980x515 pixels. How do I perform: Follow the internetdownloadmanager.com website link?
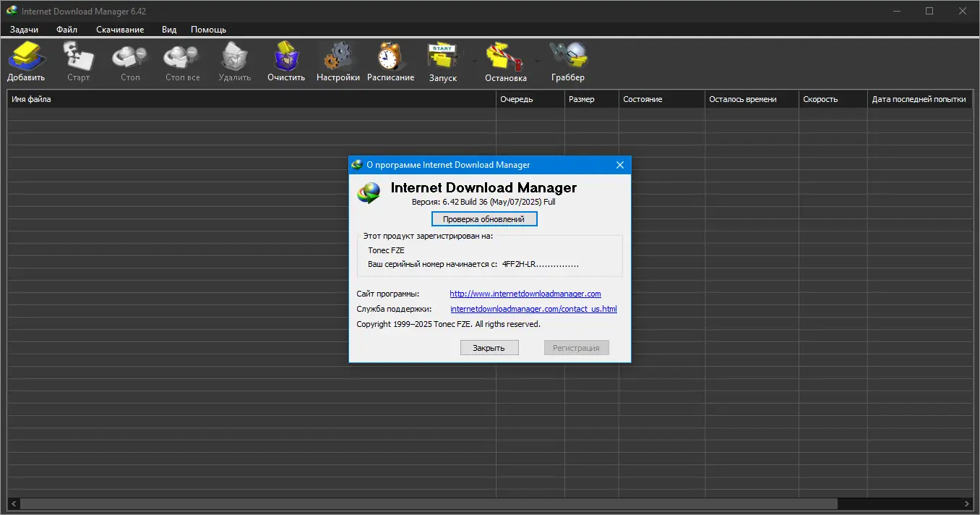click(525, 294)
